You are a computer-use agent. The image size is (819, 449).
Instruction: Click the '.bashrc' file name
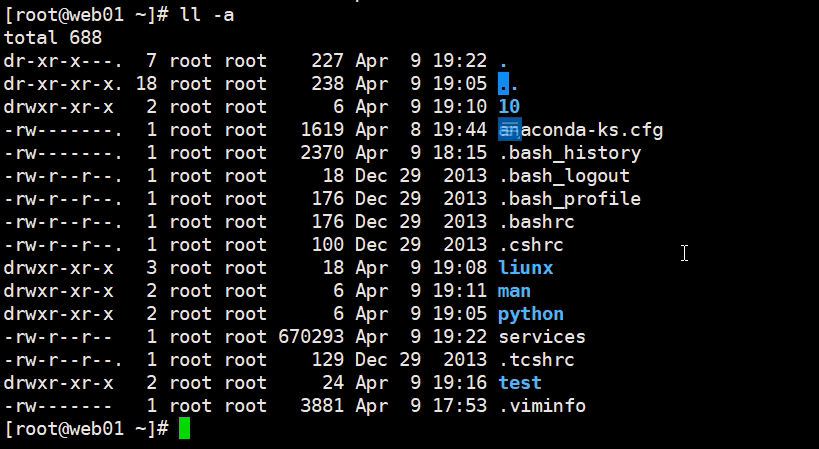pos(536,222)
